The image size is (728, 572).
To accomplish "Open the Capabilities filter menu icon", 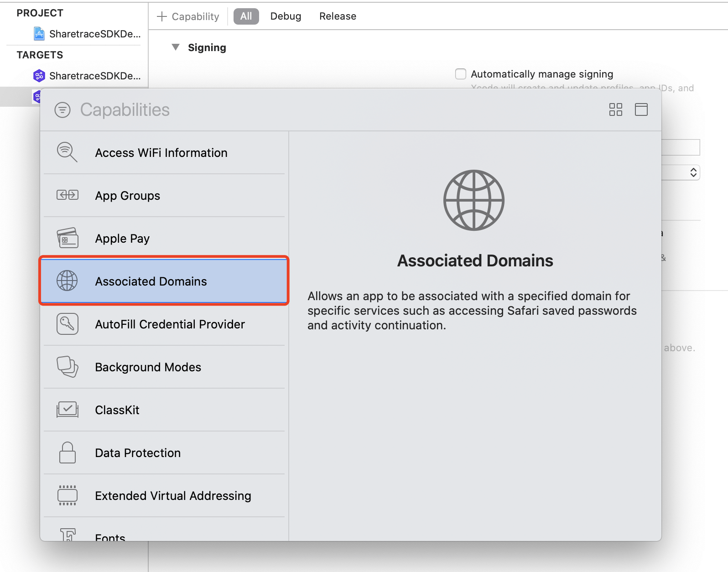I will tap(62, 110).
